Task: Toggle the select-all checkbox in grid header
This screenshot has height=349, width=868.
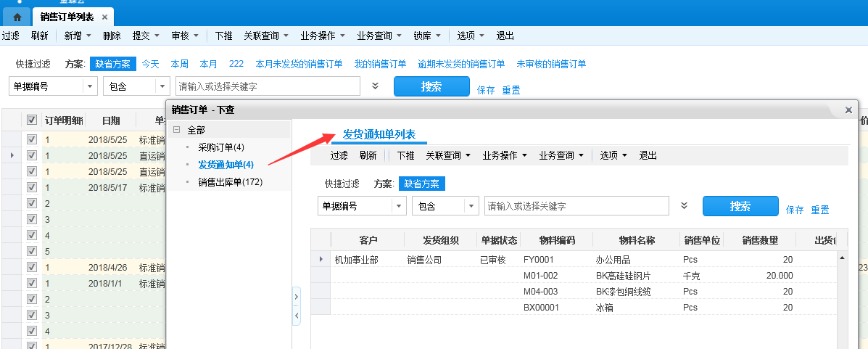Action: (x=32, y=120)
